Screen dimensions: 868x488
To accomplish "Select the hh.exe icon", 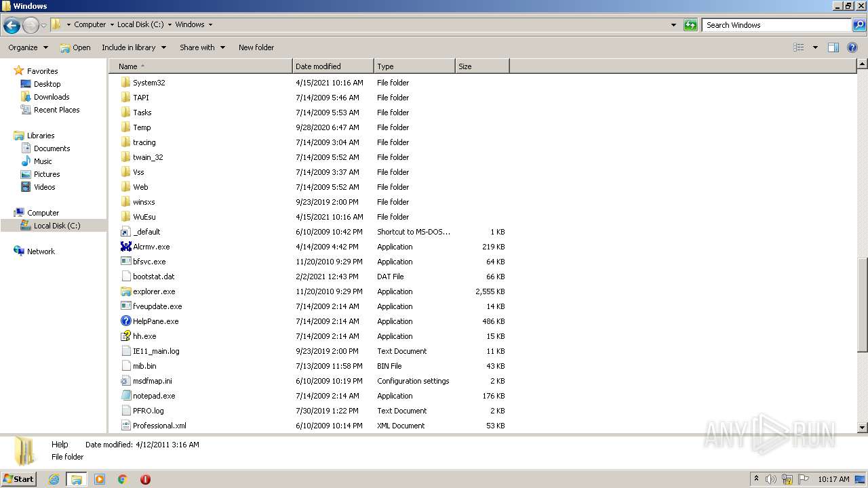I will 125,336.
